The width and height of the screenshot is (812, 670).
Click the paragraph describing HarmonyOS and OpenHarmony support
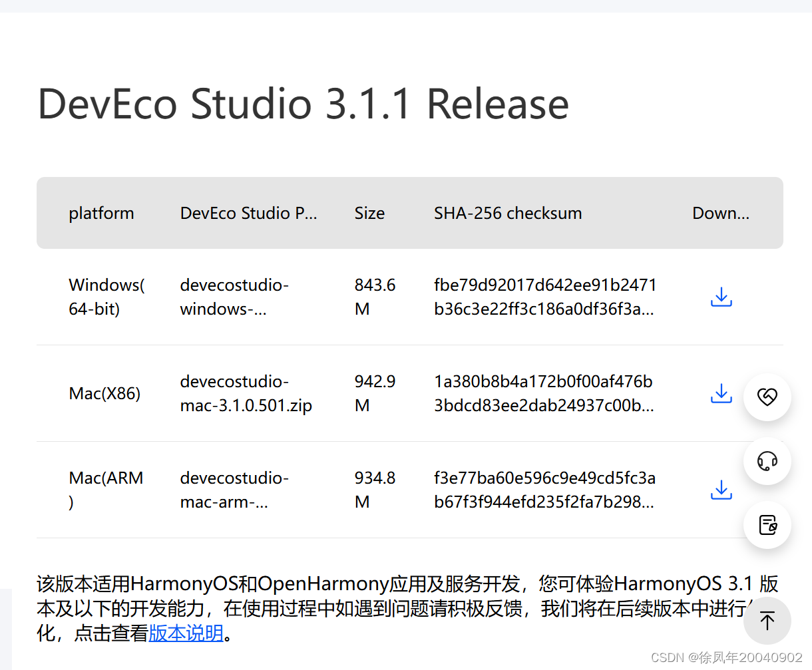(x=407, y=608)
